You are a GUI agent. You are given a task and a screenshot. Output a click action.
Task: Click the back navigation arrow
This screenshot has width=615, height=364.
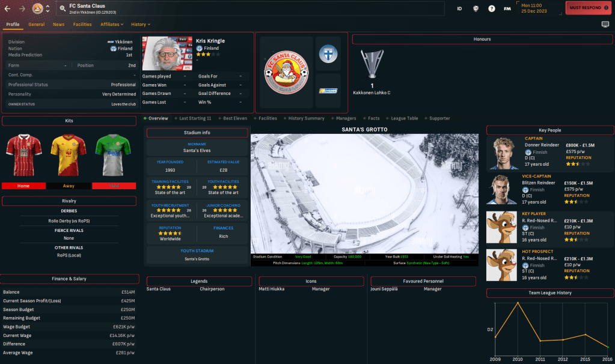(8, 8)
